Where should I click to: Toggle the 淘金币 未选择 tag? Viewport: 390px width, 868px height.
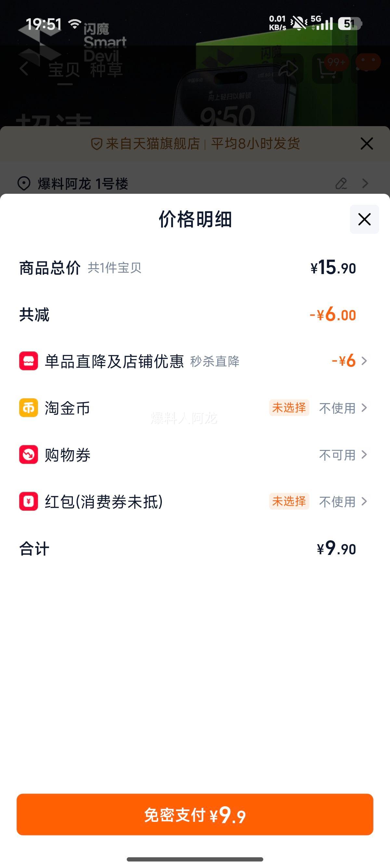tap(289, 408)
